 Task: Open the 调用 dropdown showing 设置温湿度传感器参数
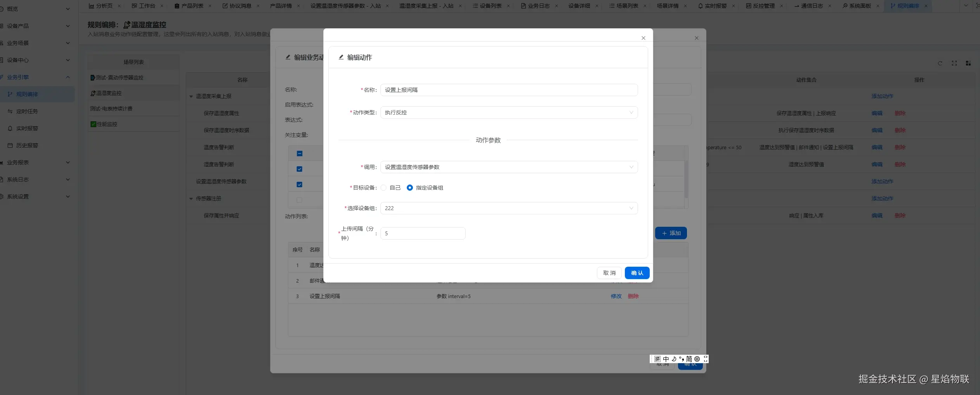509,167
